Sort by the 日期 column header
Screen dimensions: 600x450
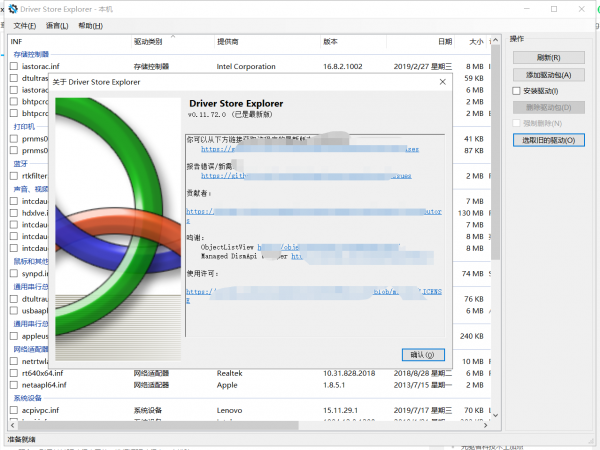[420, 41]
